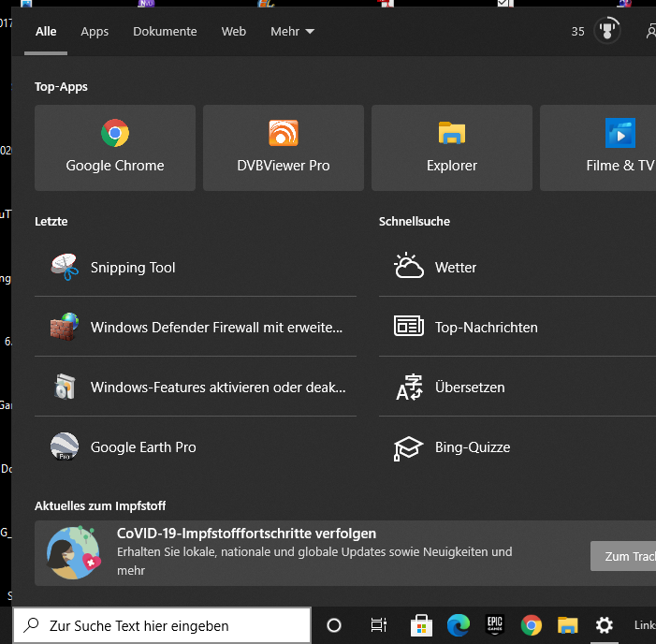The width and height of the screenshot is (656, 644).
Task: Select Übersetzen quick search
Action: click(x=518, y=387)
